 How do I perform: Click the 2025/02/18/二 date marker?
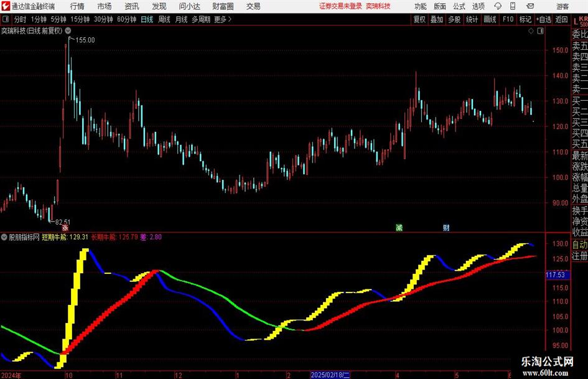tap(330, 375)
